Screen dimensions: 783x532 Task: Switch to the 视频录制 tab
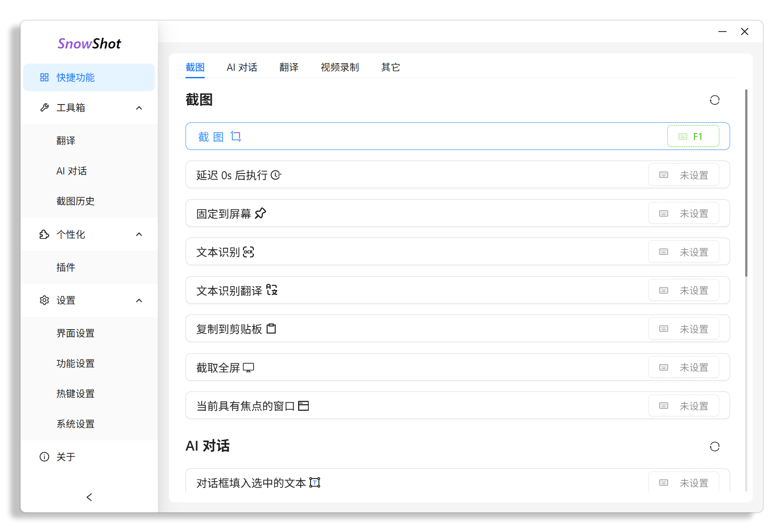(339, 67)
